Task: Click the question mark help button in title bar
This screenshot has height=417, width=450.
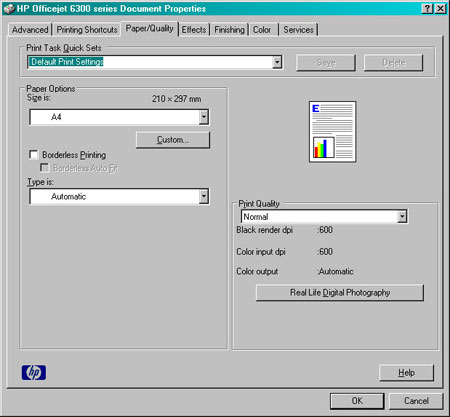Action: click(427, 8)
